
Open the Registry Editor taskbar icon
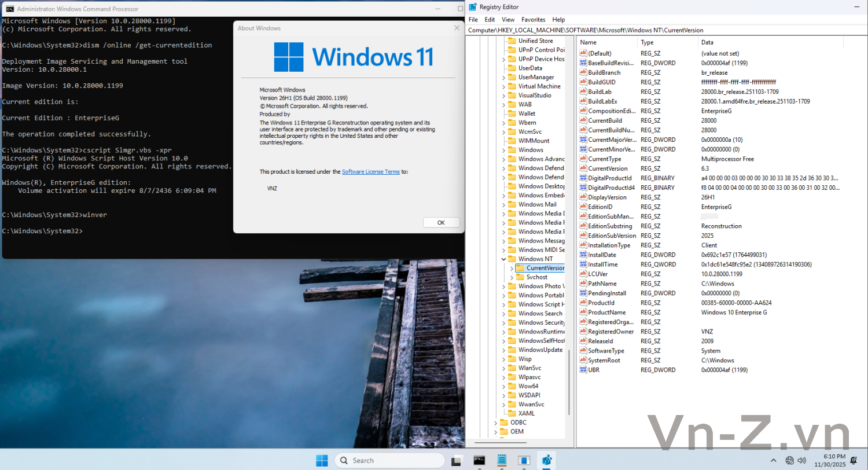(x=546, y=460)
